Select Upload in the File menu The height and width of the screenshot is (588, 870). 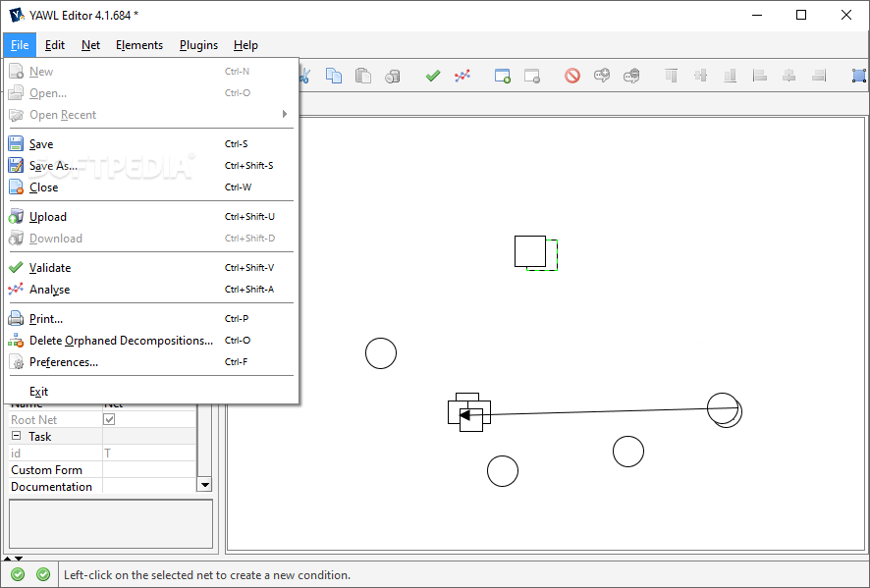click(151, 217)
